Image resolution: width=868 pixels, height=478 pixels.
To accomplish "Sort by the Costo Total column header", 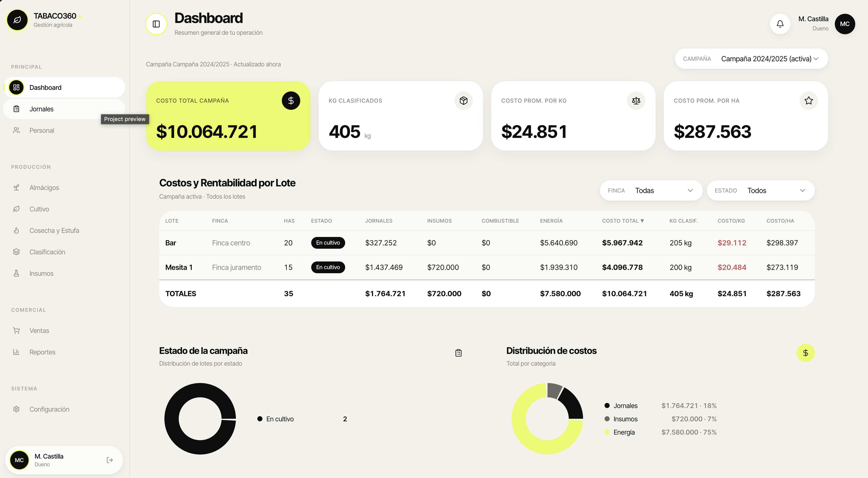I will click(x=623, y=221).
